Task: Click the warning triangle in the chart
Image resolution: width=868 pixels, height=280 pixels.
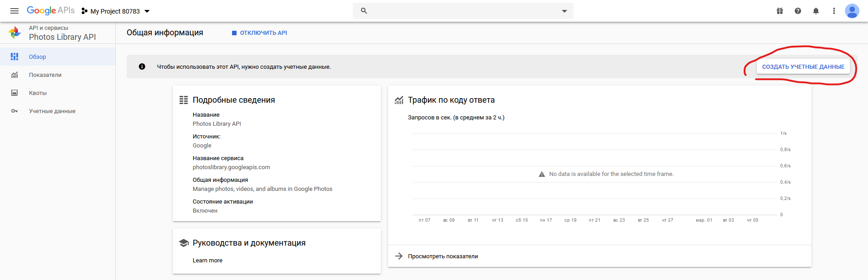Action: coord(542,174)
